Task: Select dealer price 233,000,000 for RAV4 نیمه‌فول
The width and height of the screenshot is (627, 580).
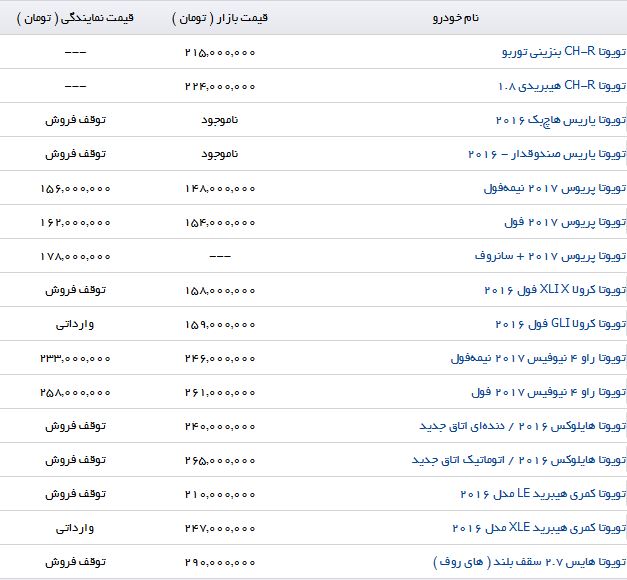Action: (x=75, y=358)
